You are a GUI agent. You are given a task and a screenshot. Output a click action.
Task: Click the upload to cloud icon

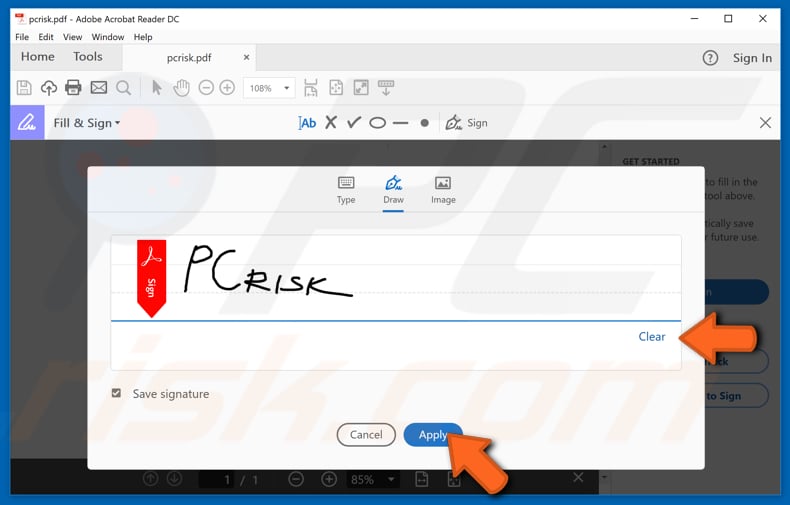pyautogui.click(x=48, y=88)
